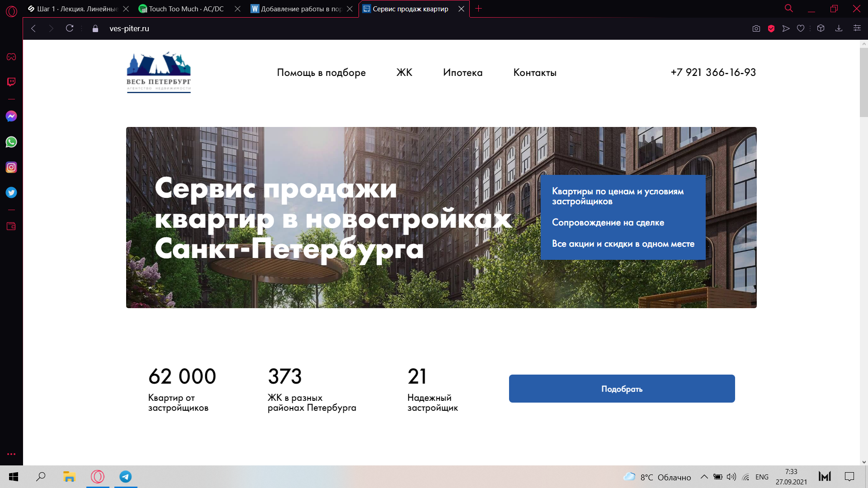The height and width of the screenshot is (488, 868).
Task: Open ЖК menu item
Action: coord(404,72)
